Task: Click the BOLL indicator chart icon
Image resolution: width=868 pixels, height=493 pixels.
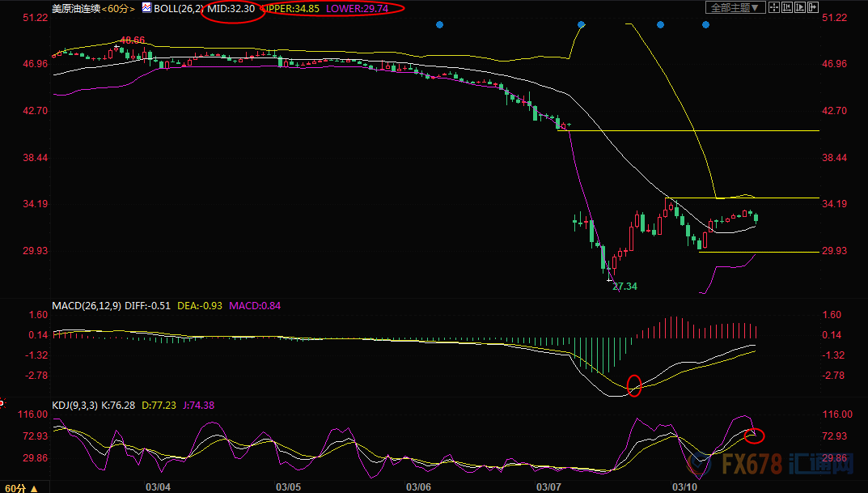Action: click(x=146, y=8)
